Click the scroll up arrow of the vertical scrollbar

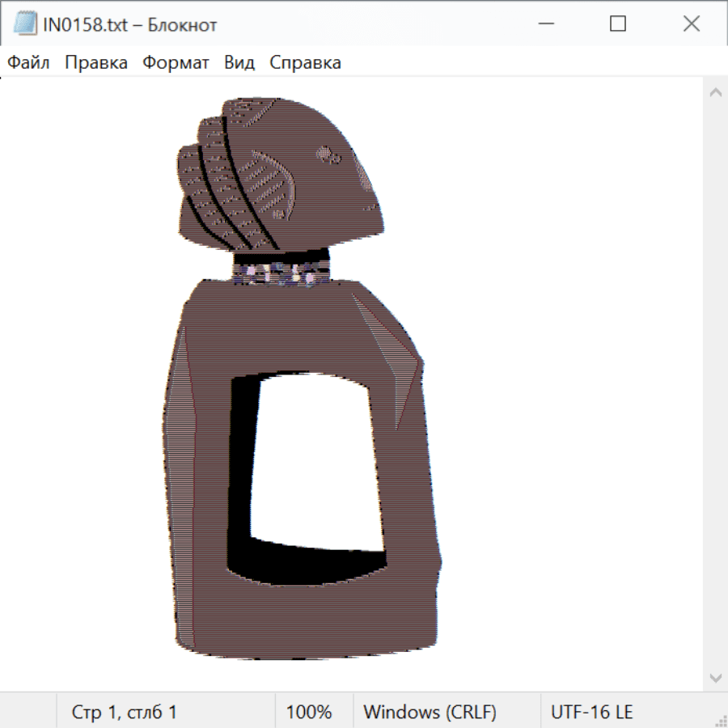[x=715, y=92]
